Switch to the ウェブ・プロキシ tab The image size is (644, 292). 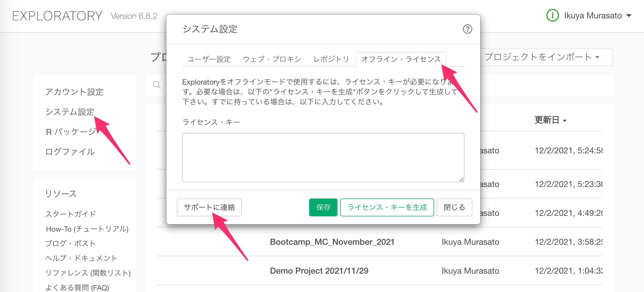pos(272,59)
